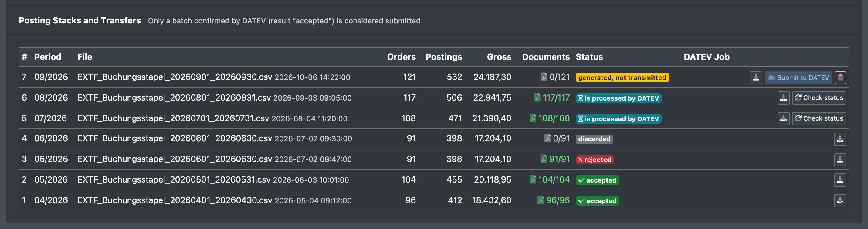Image resolution: width=868 pixels, height=229 pixels.
Task: Click Submit to DATEV button
Action: coord(798,77)
